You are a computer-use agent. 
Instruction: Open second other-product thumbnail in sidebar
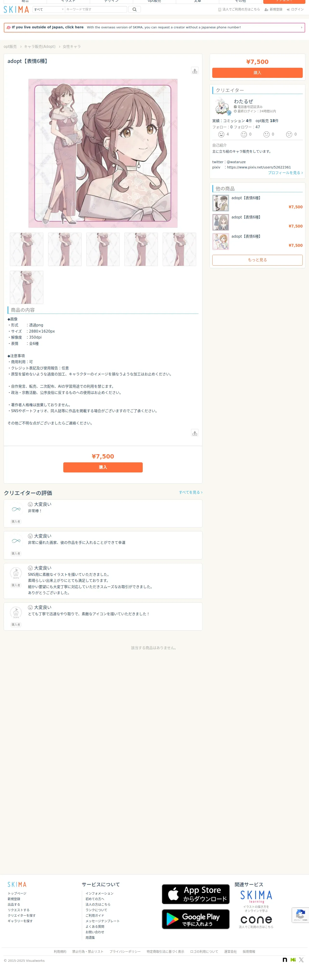click(221, 222)
